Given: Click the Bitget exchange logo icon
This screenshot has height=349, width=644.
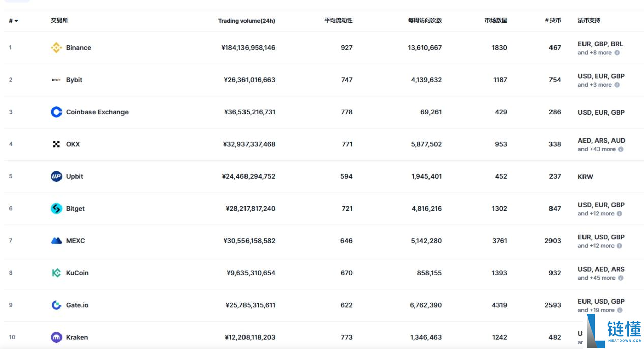Looking at the screenshot, I should click(x=56, y=208).
